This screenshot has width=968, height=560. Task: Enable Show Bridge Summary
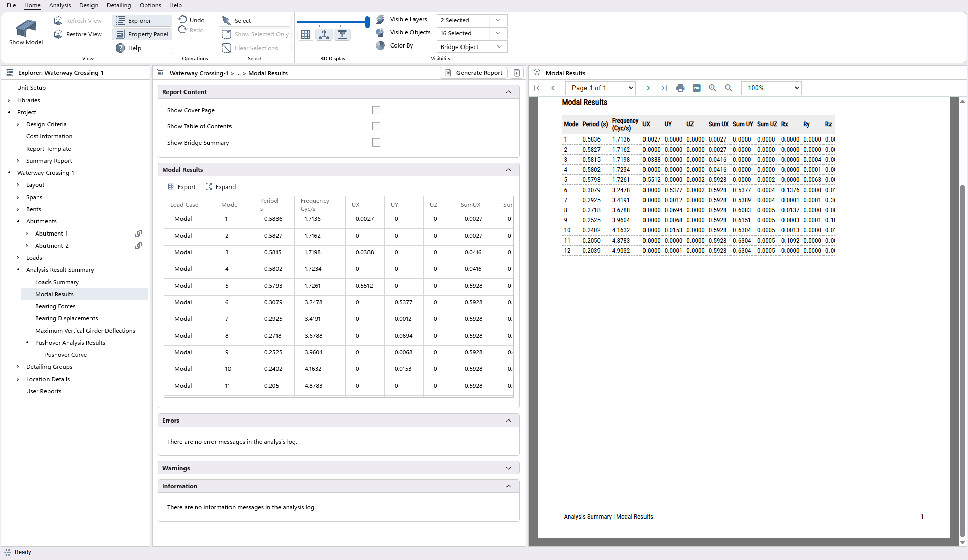pos(376,142)
